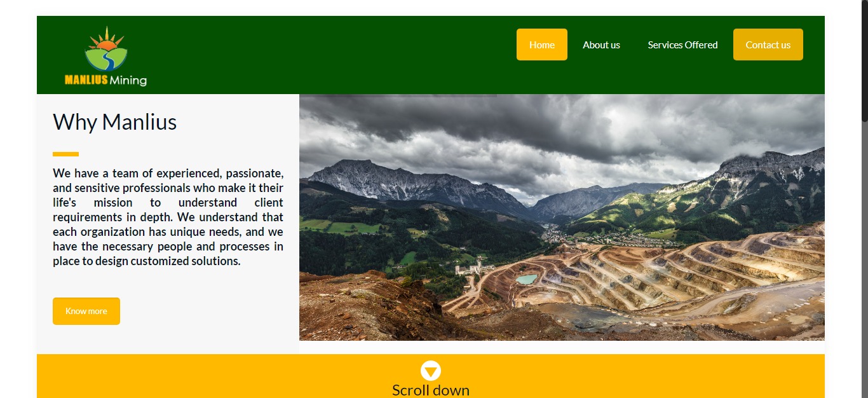
Task: Click the Why Manlius heading
Action: pyautogui.click(x=114, y=121)
